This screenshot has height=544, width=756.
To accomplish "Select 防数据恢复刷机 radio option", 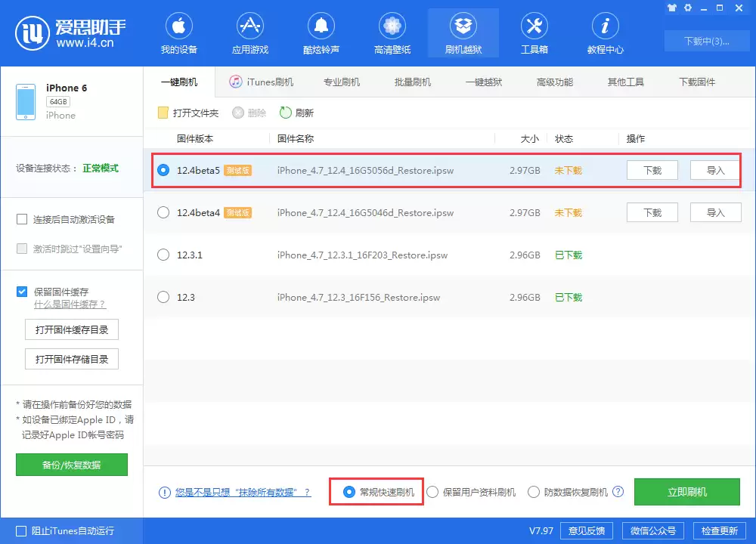I will [534, 492].
